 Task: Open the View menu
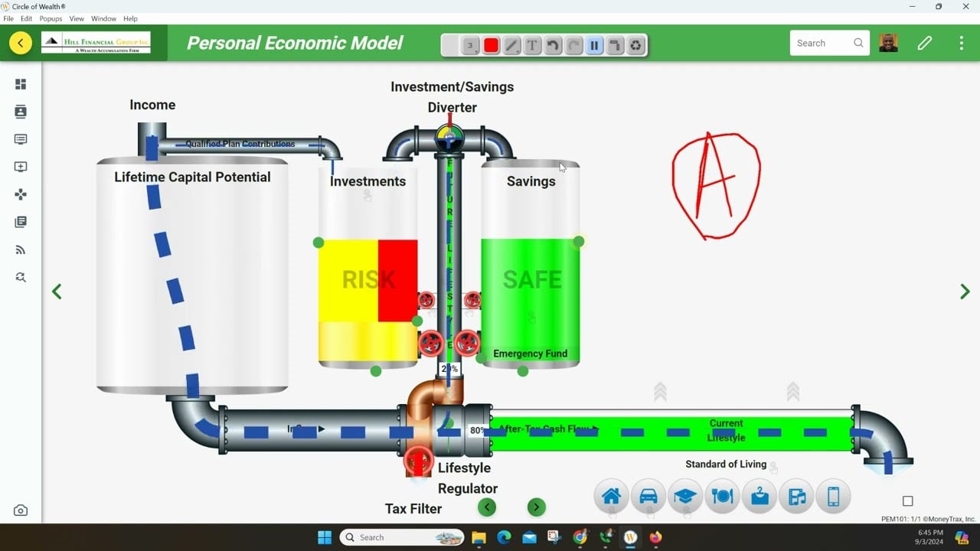tap(77, 18)
